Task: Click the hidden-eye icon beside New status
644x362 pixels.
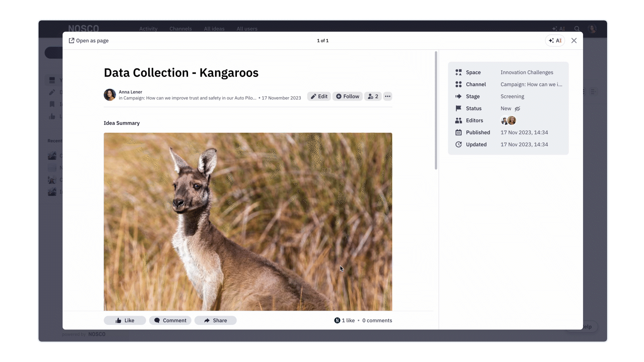Action: [x=517, y=109]
